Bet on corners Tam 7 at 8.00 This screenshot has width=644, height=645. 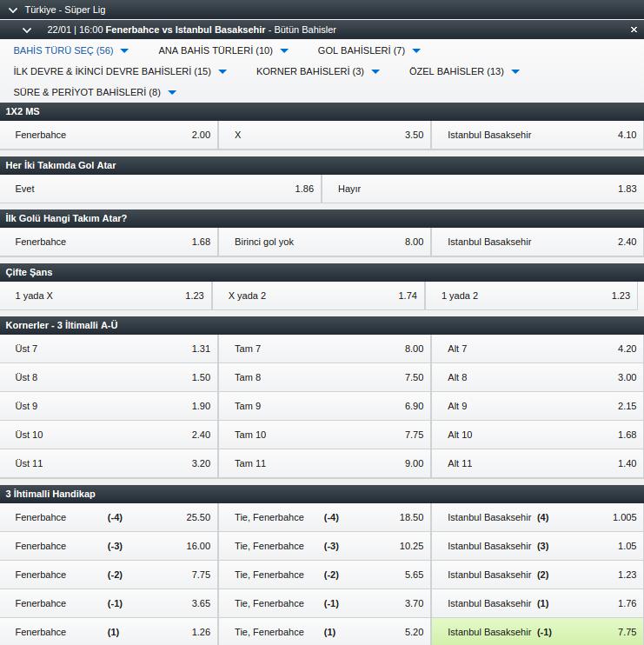(x=324, y=349)
